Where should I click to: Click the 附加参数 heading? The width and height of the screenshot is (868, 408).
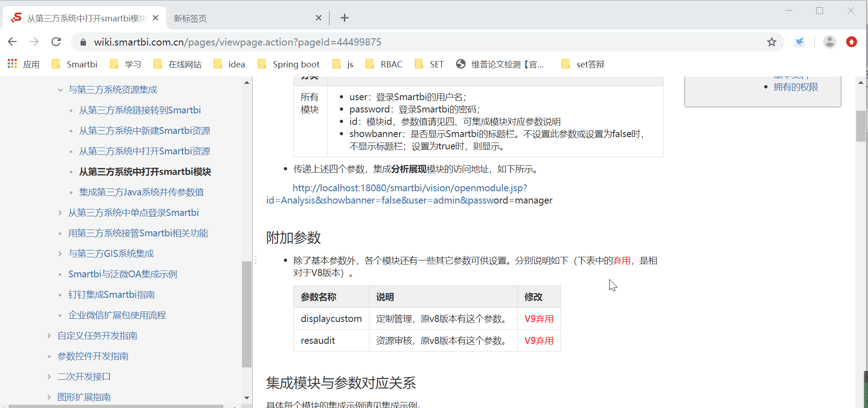pos(293,238)
